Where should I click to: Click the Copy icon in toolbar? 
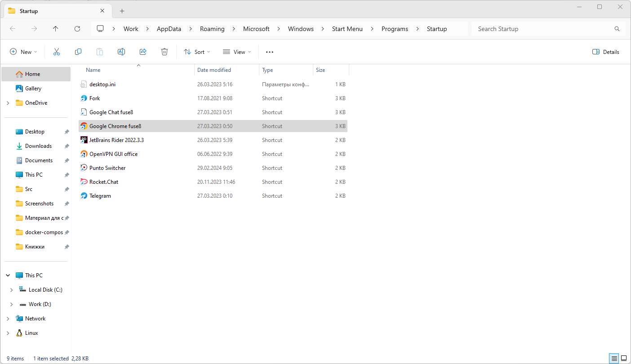78,52
